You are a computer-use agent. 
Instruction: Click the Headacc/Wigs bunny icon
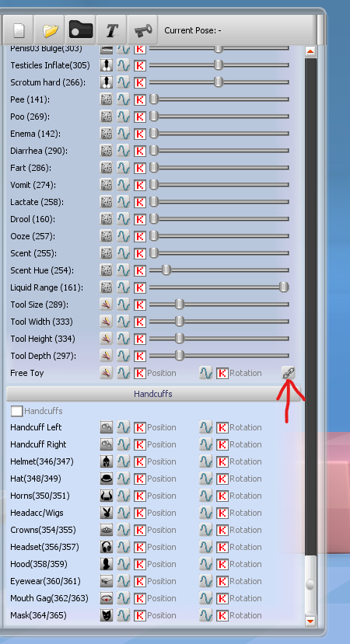[107, 513]
